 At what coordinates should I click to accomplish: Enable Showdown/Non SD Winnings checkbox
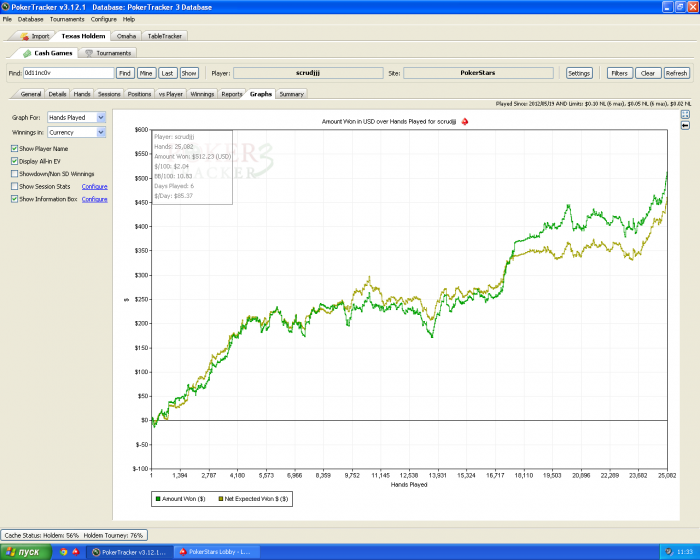(14, 173)
